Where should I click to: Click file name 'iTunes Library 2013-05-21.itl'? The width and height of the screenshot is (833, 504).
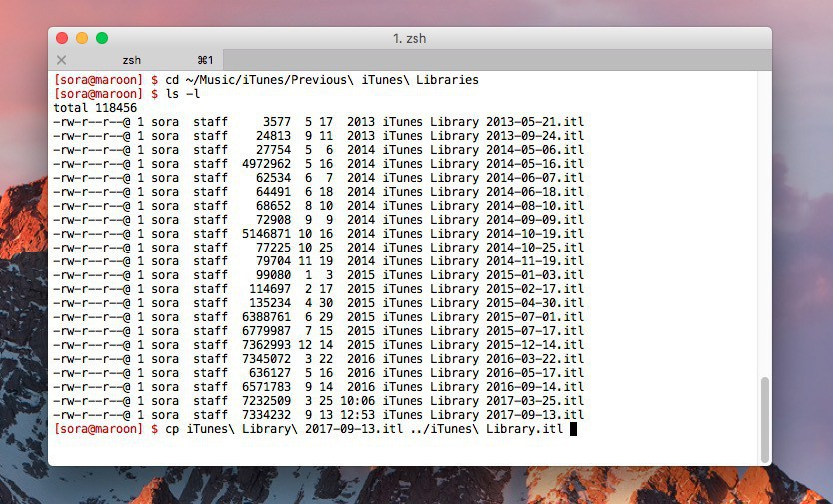coord(482,122)
